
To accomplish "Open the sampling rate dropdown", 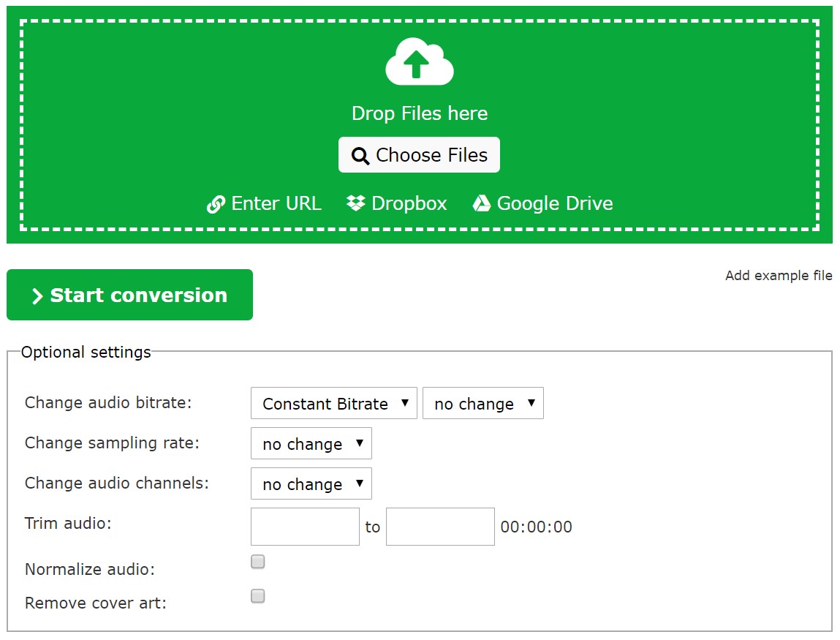I will pyautogui.click(x=311, y=443).
